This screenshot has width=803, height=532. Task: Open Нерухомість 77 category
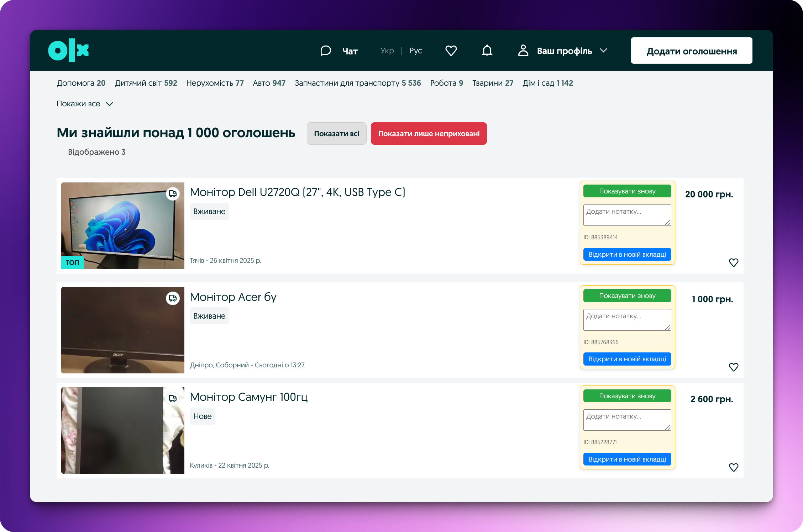click(215, 83)
